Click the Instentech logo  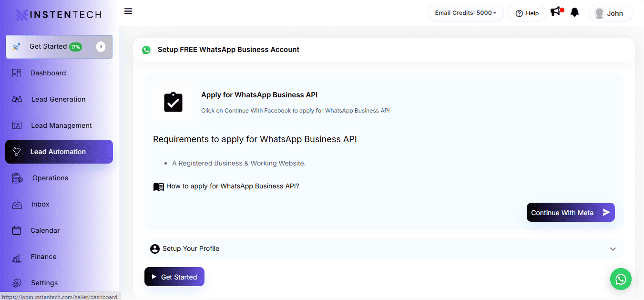(59, 15)
